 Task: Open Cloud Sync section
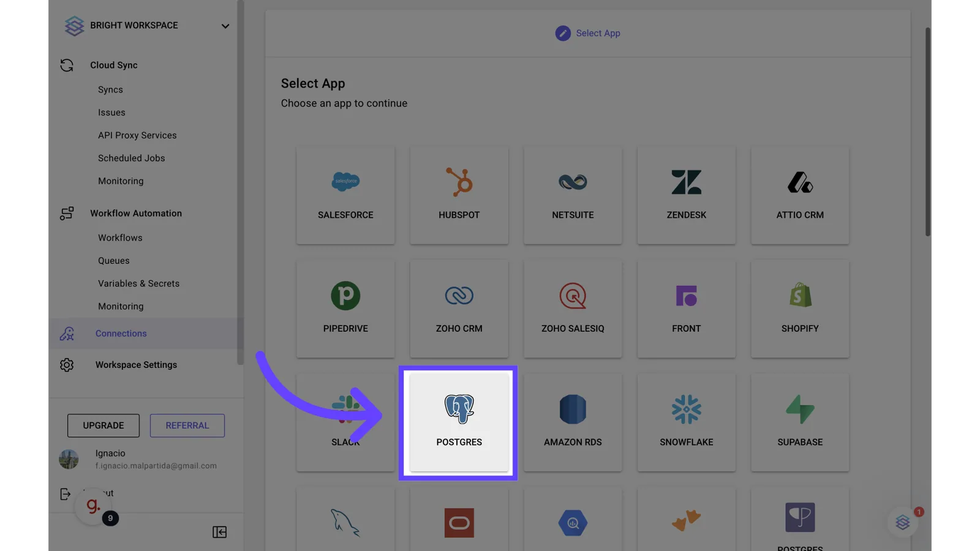[114, 65]
